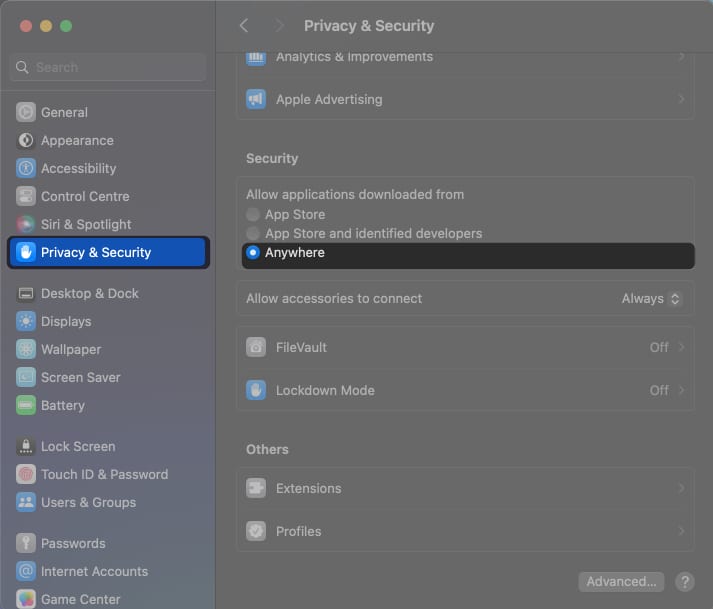Click the Game Center icon
713x609 pixels.
click(x=26, y=599)
